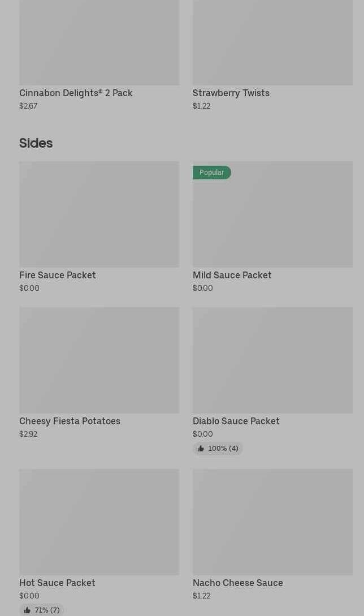This screenshot has height=616, width=364.
Task: Click the Nacho Cheese Sauce image
Action: [x=272, y=522]
